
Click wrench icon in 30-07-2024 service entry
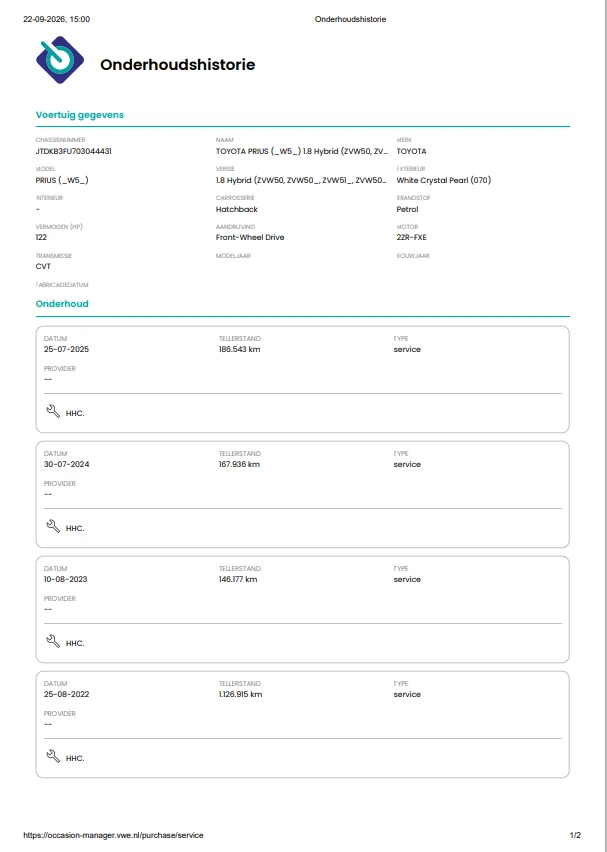point(53,527)
